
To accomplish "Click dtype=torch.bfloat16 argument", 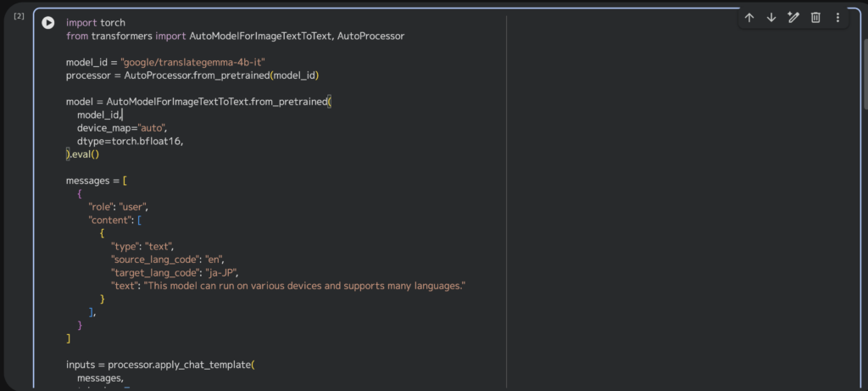I will 130,141.
